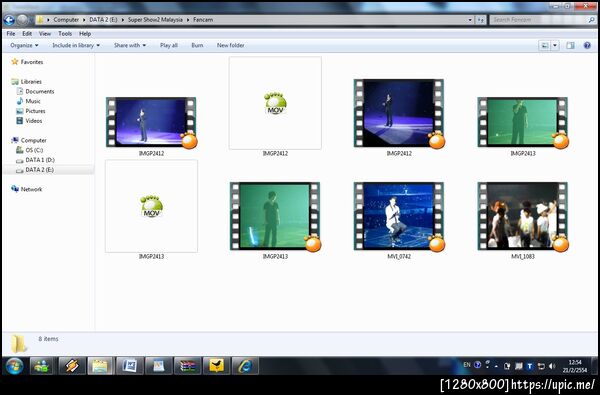
Task: Click the 8 items status text
Action: point(48,339)
